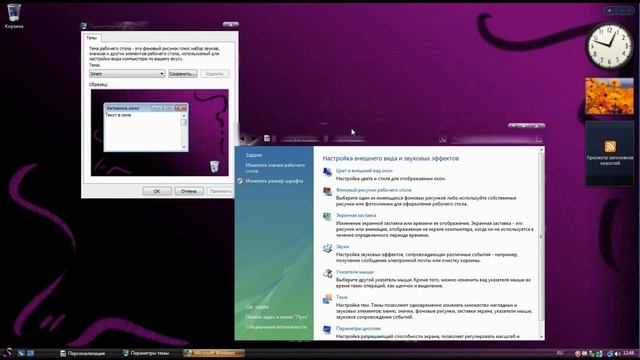Image resolution: width=640 pixels, height=360 pixels.
Task: Click the desktop background icon in Personalization
Action: pos(327,192)
